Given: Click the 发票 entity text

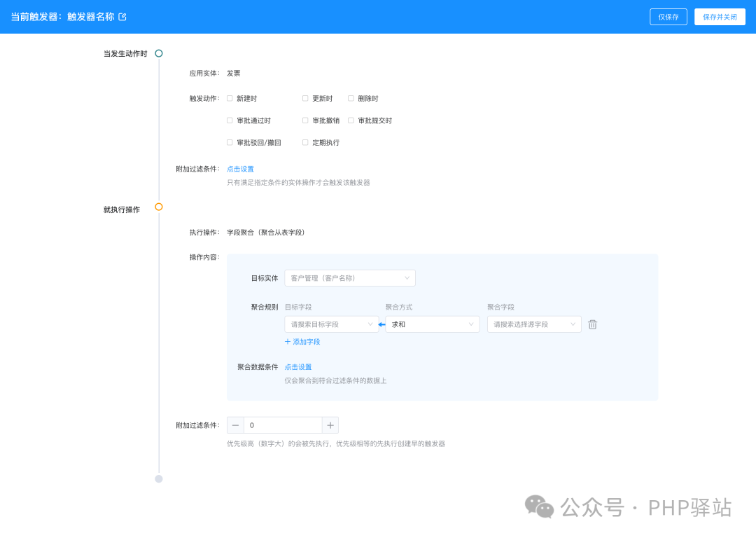Looking at the screenshot, I should (x=233, y=74).
